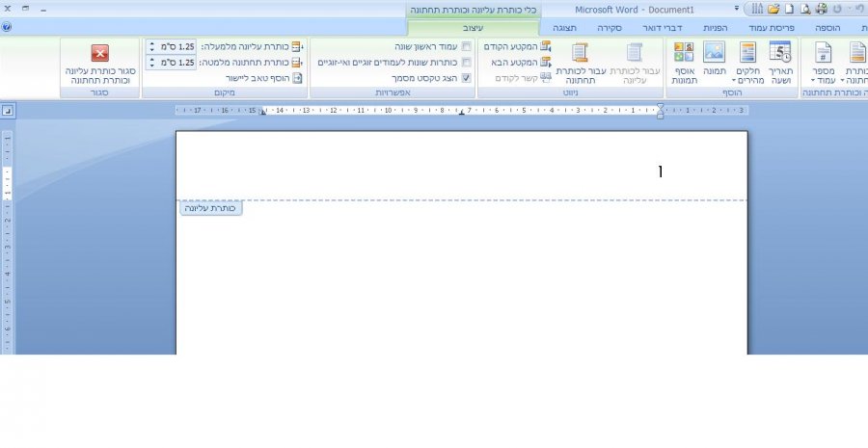
Task: Click Open folder icon in Quick Access
Action: pyautogui.click(x=773, y=10)
